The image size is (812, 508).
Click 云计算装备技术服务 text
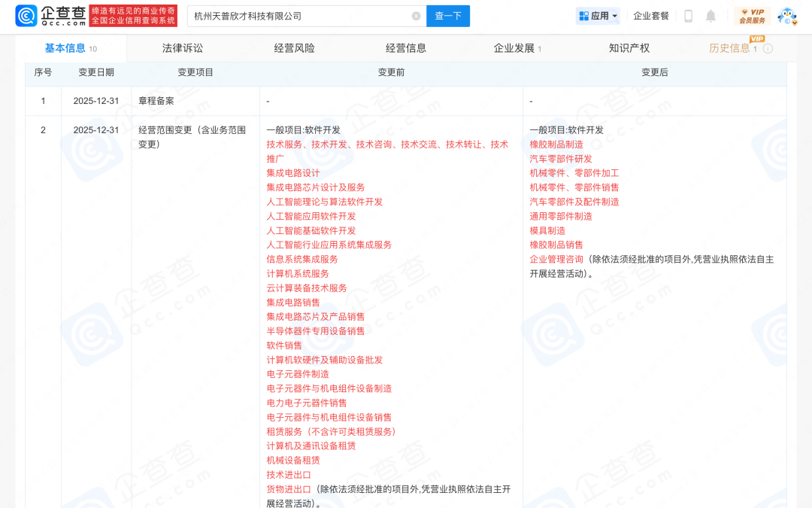pyautogui.click(x=307, y=288)
